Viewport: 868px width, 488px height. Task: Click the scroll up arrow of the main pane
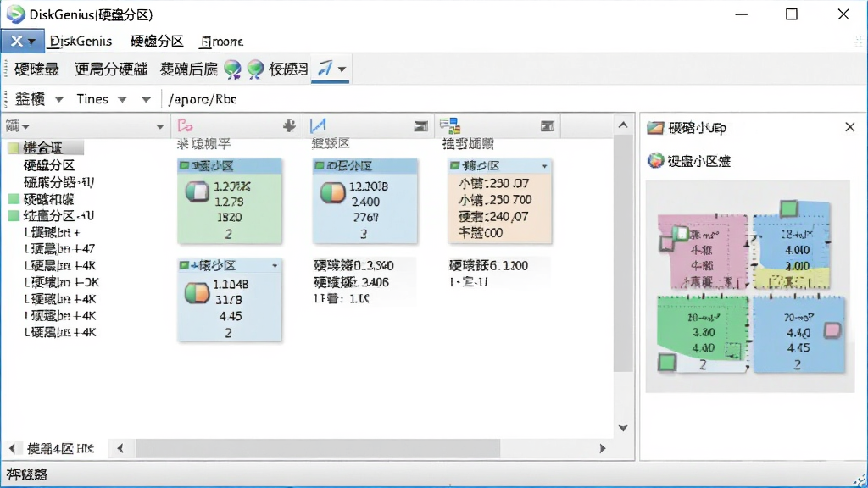pyautogui.click(x=623, y=125)
